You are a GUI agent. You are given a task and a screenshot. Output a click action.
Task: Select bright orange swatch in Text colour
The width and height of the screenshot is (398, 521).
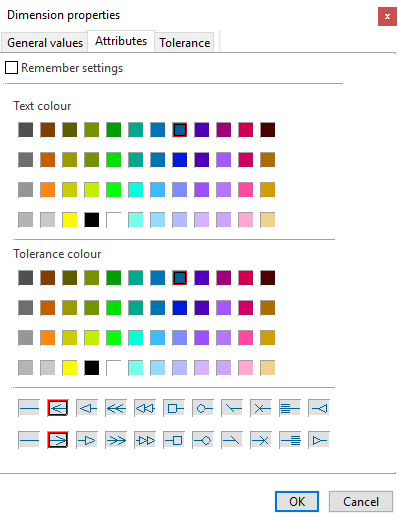click(x=48, y=190)
